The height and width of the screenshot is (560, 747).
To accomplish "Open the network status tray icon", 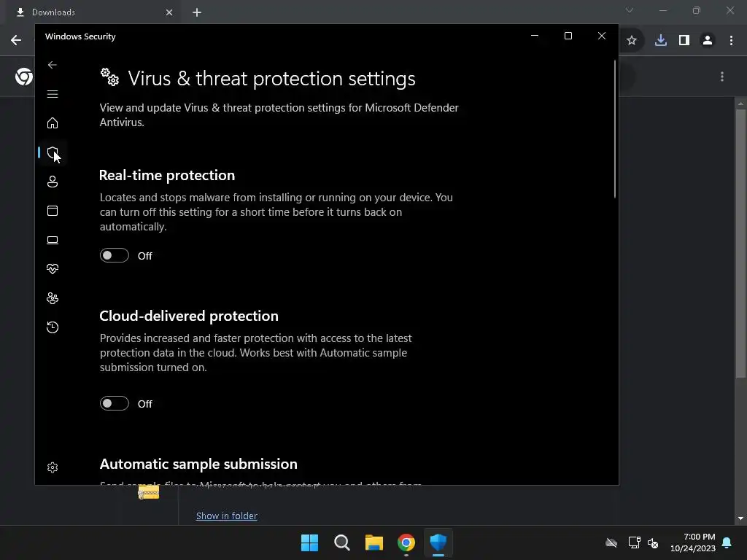I will (x=634, y=542).
